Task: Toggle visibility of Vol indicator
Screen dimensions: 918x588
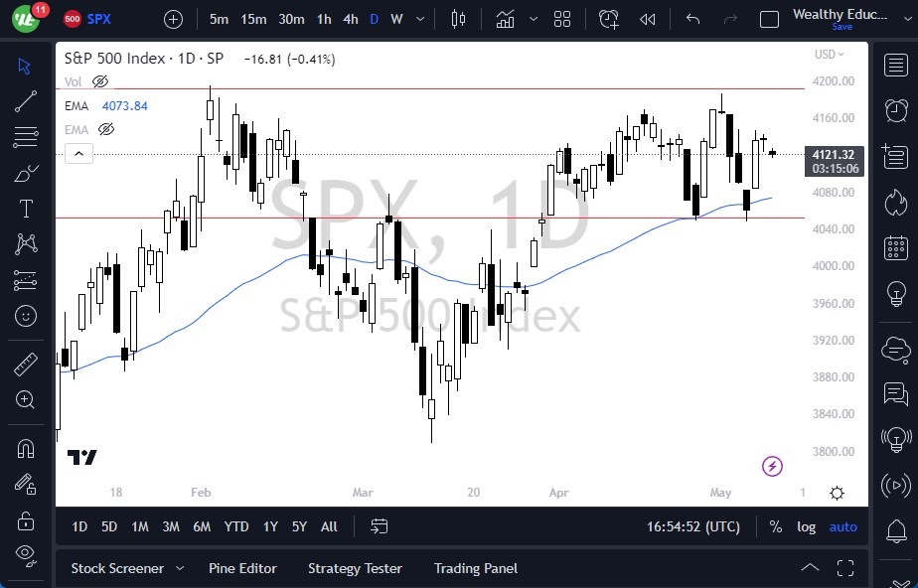Action: point(100,81)
